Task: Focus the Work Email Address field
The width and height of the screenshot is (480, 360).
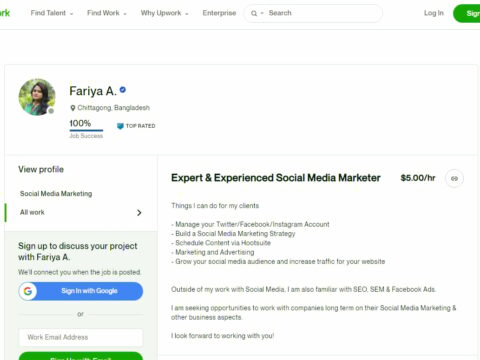Action: (x=81, y=337)
